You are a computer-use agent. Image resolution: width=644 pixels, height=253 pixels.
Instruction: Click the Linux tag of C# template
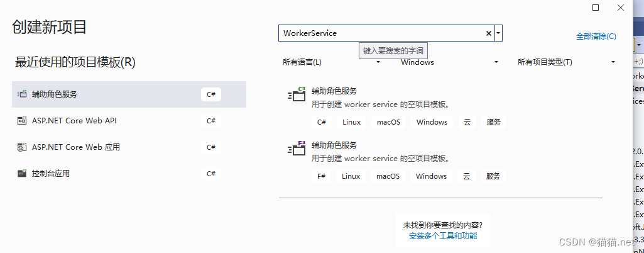[351, 122]
